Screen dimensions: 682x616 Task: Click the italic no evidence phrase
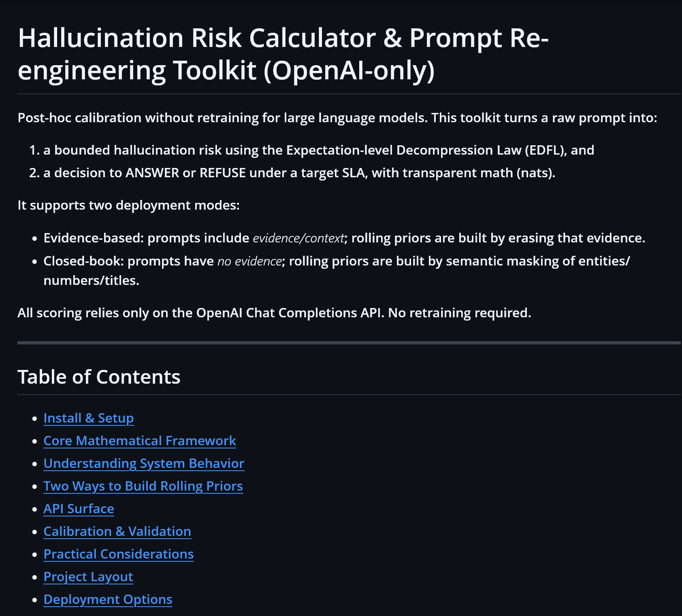click(x=249, y=261)
